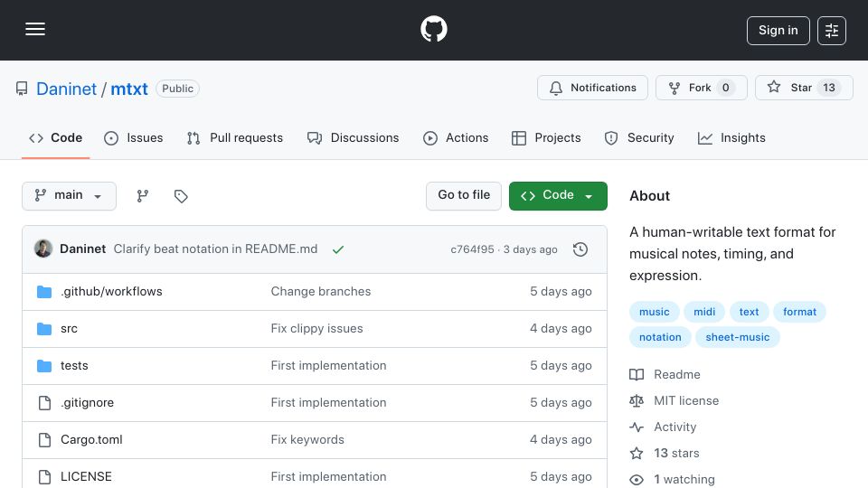Click Daninet's avatar in commit row
This screenshot has height=488, width=868.
(x=43, y=249)
